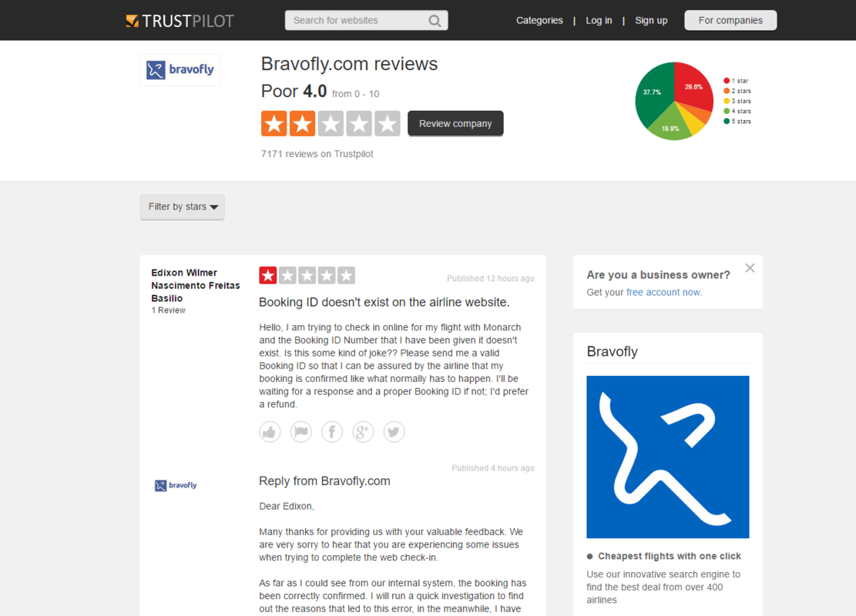
Task: Select second orange star of company rating
Action: click(303, 123)
